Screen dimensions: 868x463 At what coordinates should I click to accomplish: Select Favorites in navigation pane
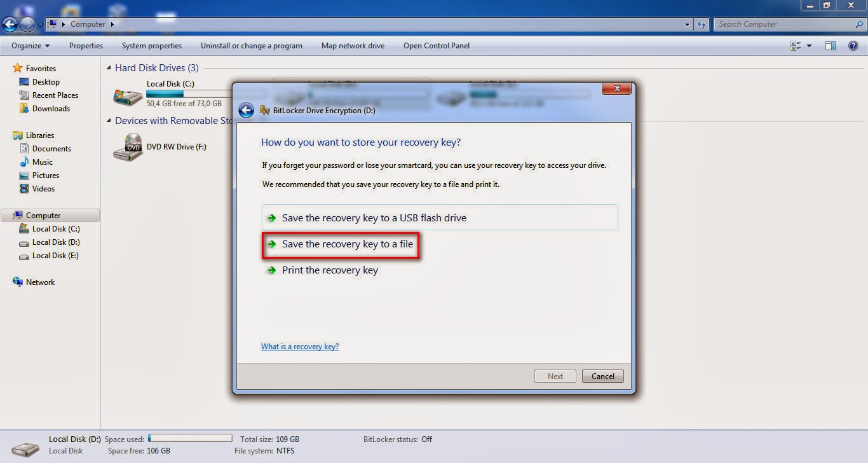[x=41, y=69]
